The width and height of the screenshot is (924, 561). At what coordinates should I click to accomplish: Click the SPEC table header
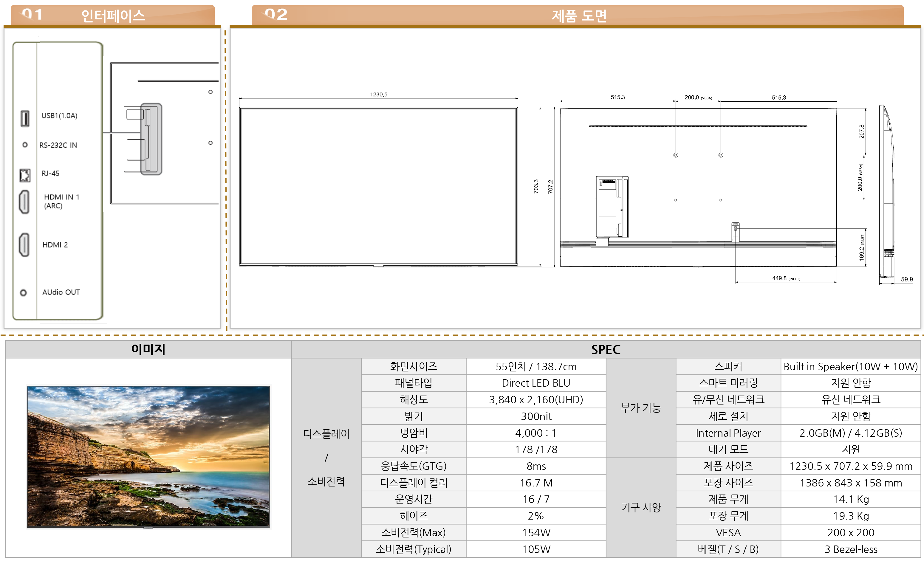(606, 349)
